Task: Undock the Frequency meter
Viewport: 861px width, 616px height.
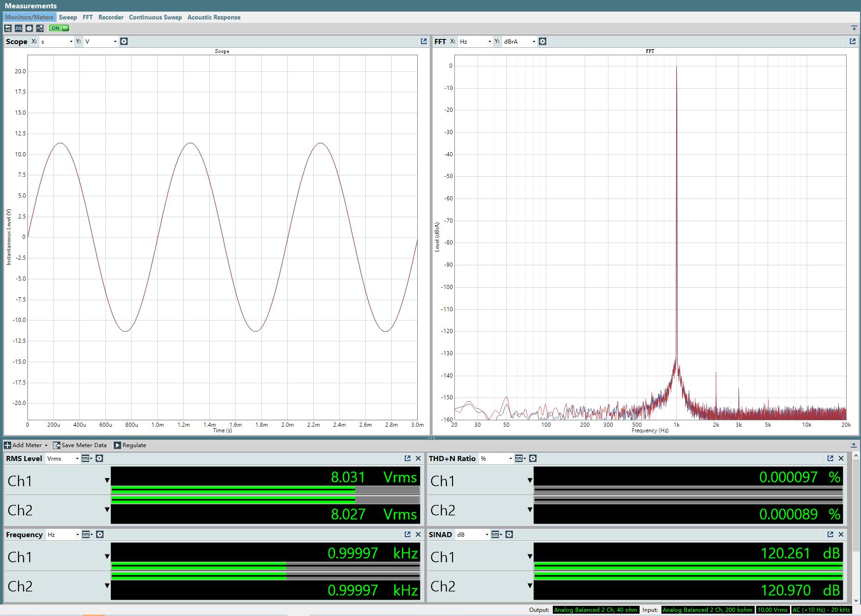Action: coord(408,534)
